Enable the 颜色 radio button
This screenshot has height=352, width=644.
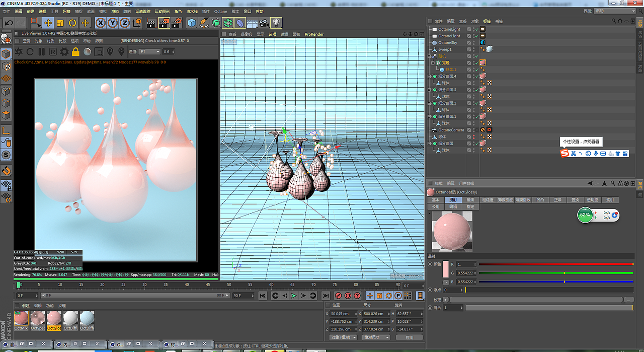coord(430,264)
